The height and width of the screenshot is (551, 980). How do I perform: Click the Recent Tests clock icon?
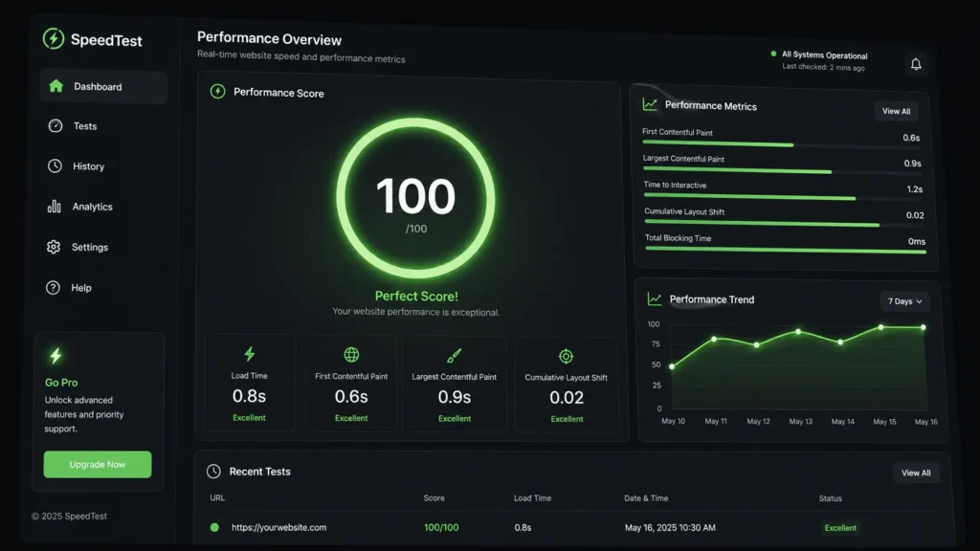click(x=213, y=471)
